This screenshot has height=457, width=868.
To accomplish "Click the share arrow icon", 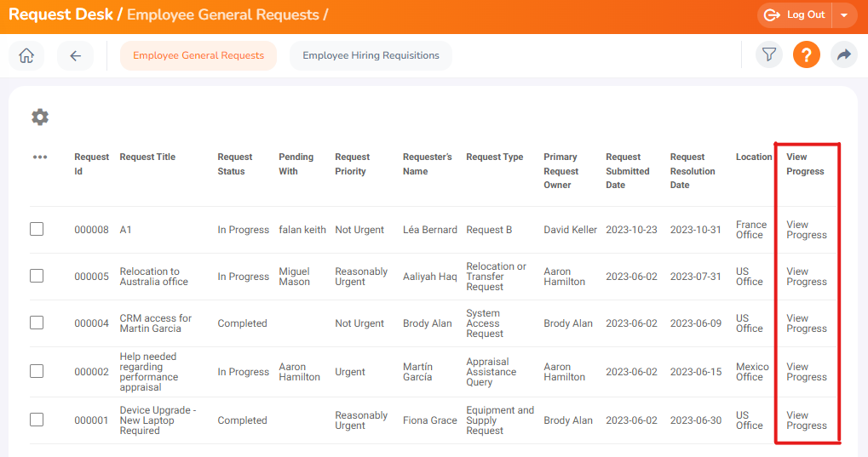I will pyautogui.click(x=843, y=54).
